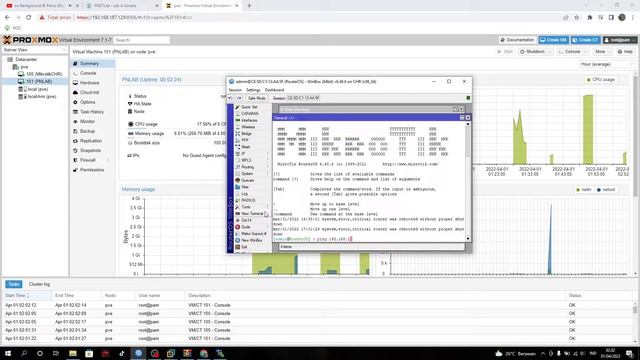
Task: Open WinBox Dashboard menu
Action: click(x=274, y=90)
